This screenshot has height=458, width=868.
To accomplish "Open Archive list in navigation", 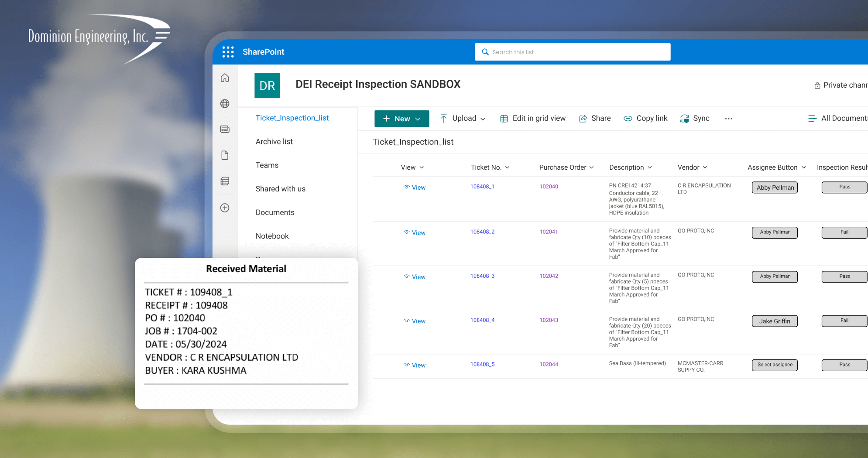I will pos(274,141).
